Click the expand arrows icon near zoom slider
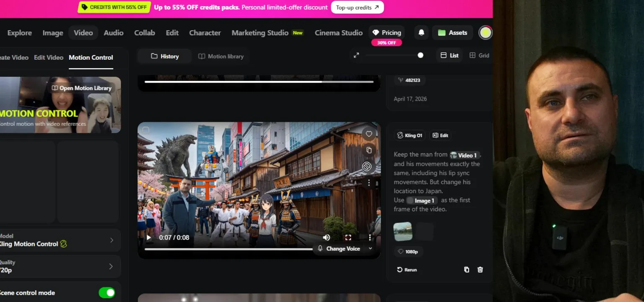The width and height of the screenshot is (644, 302). (x=356, y=55)
